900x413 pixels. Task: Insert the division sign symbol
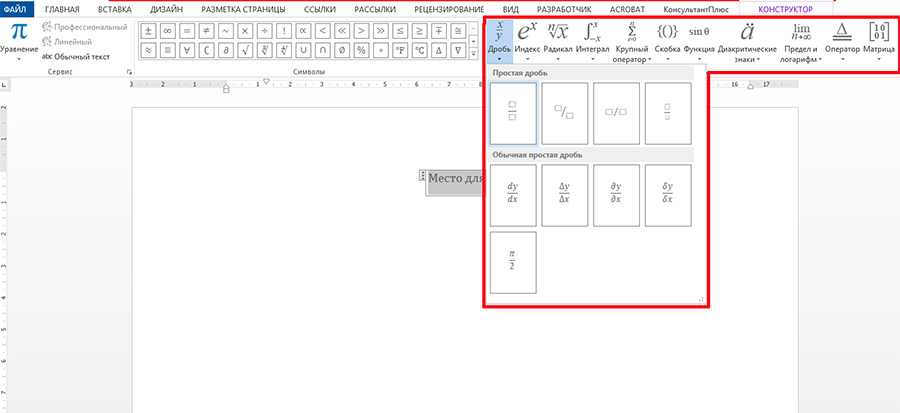(265, 31)
